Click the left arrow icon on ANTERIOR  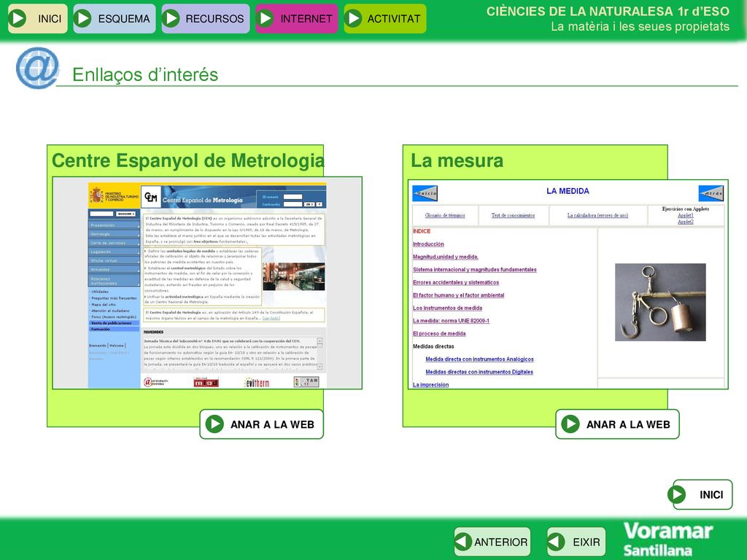point(463,542)
